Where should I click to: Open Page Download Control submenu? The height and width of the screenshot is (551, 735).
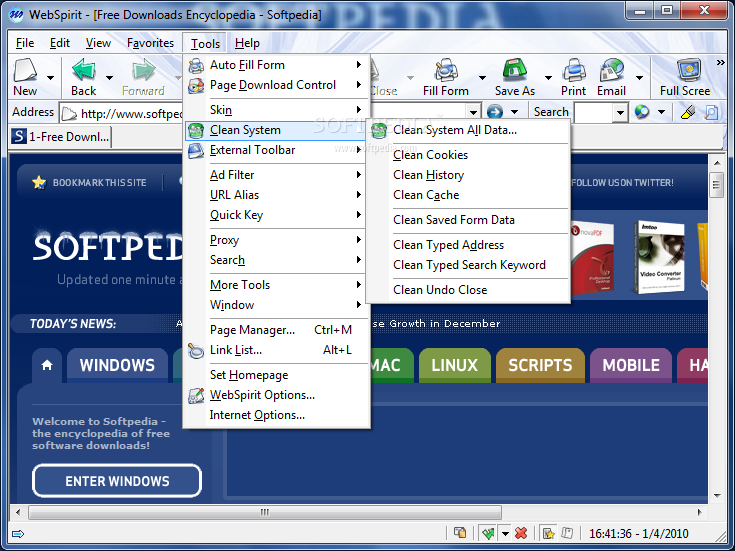click(275, 85)
